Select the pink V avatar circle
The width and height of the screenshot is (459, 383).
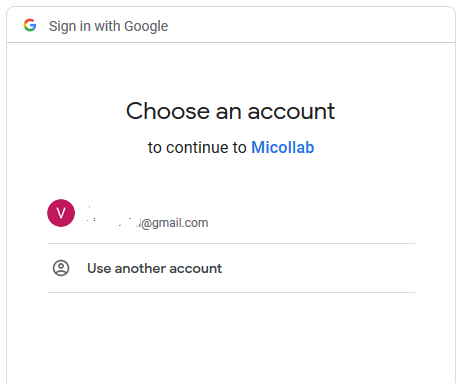(61, 213)
